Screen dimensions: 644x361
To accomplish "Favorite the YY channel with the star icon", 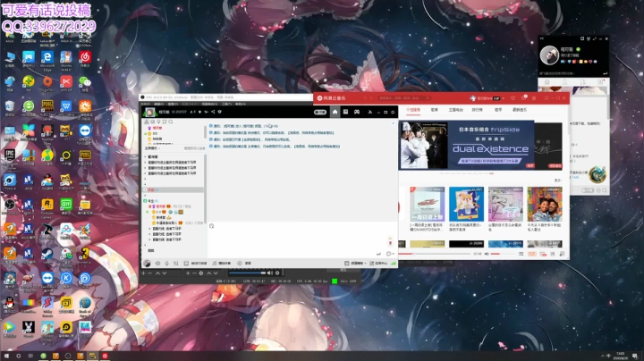I will click(199, 112).
